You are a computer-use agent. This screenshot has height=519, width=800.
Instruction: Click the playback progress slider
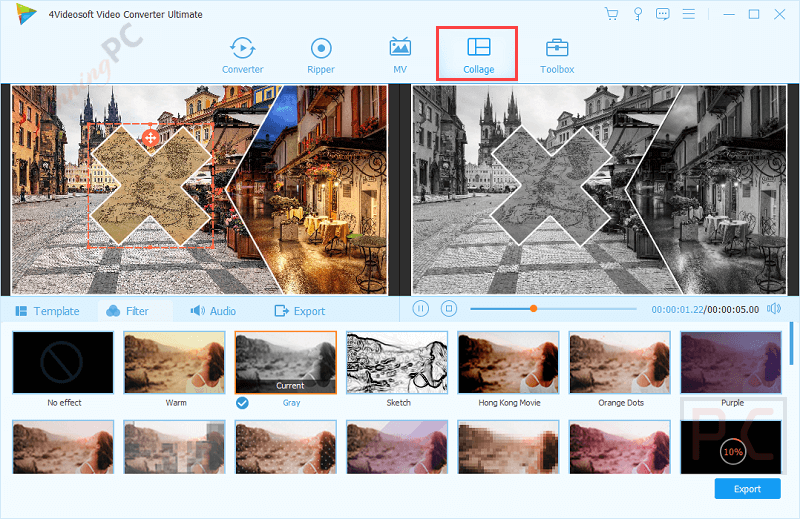point(554,309)
